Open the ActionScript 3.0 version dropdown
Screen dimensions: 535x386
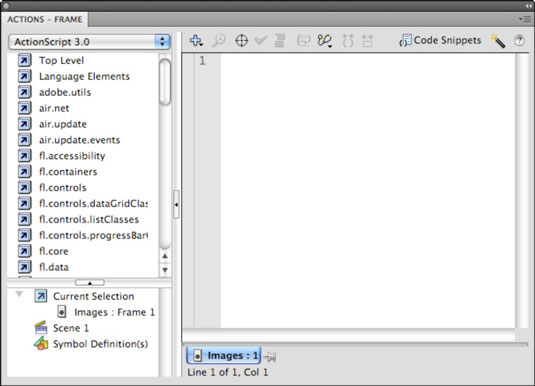click(x=89, y=42)
